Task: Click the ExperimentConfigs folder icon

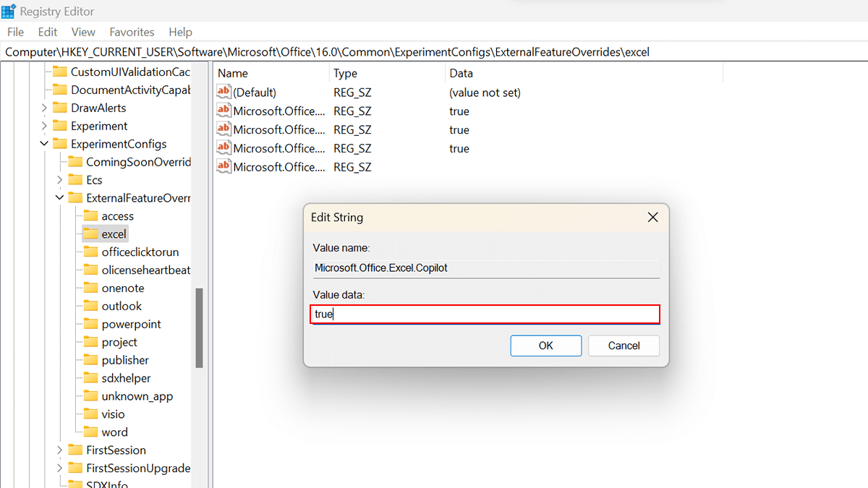Action: 60,144
